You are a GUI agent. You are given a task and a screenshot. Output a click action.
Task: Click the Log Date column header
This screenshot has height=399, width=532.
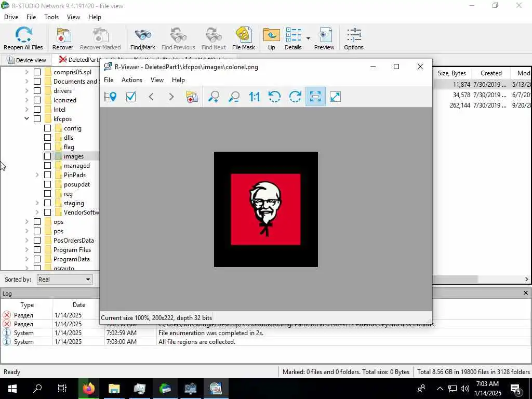click(x=79, y=305)
